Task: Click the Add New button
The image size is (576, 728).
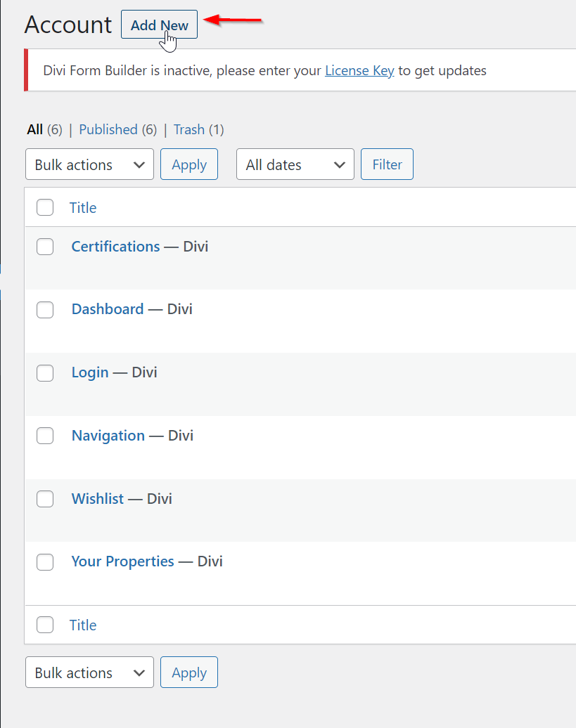Action: [x=159, y=25]
